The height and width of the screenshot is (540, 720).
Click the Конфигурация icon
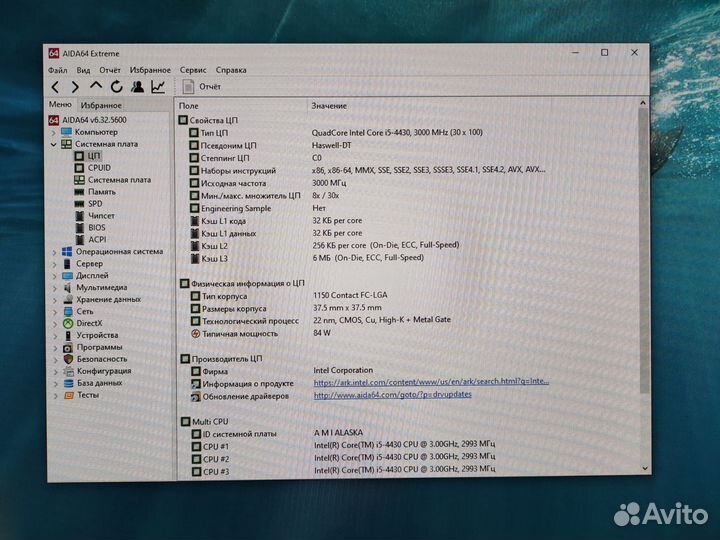coord(68,371)
